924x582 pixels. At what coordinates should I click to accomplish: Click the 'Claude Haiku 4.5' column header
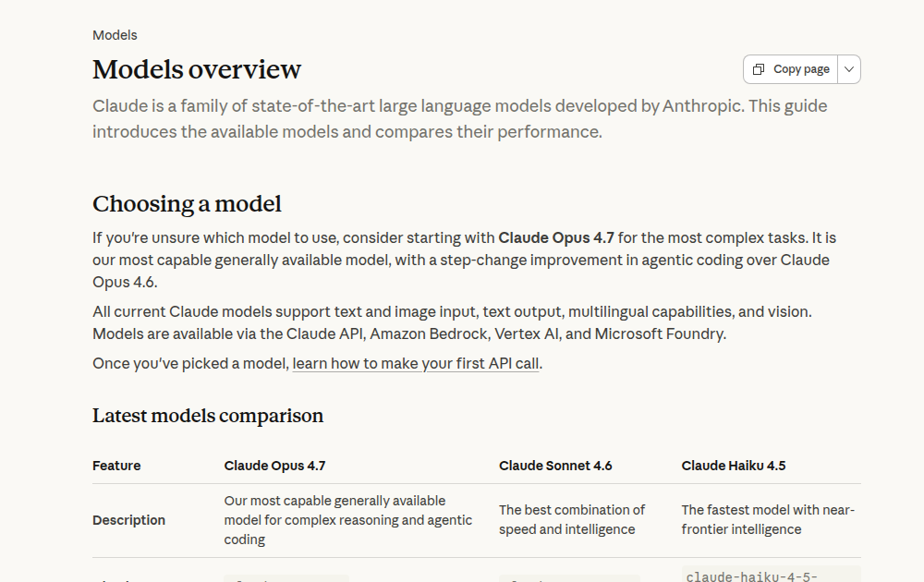(x=734, y=466)
